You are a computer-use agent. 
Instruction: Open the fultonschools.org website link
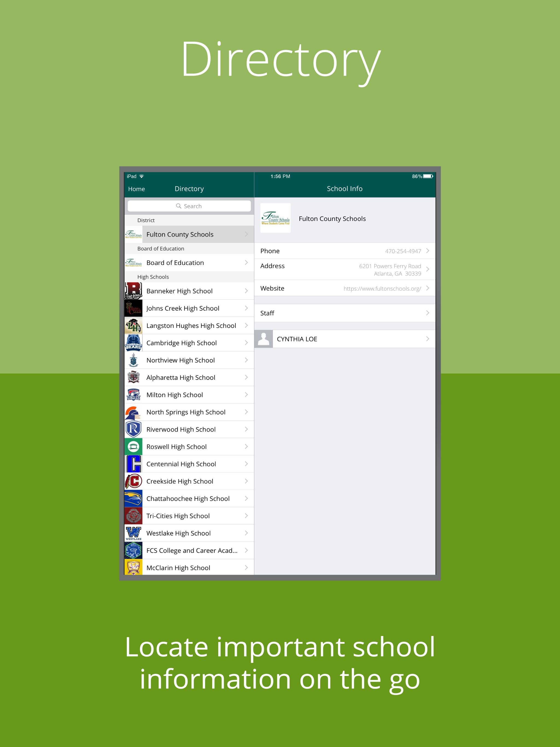[x=382, y=289]
